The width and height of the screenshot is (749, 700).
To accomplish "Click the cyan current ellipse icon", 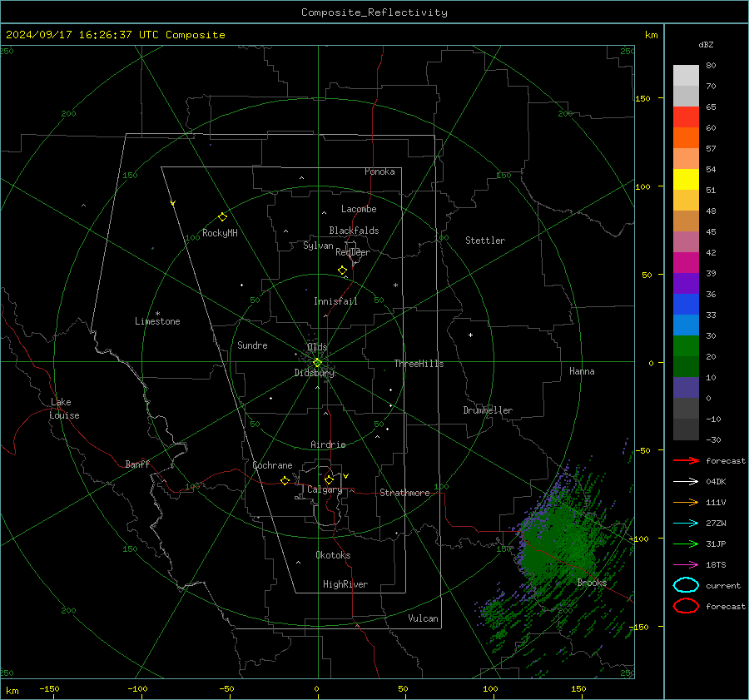I will coord(686,585).
